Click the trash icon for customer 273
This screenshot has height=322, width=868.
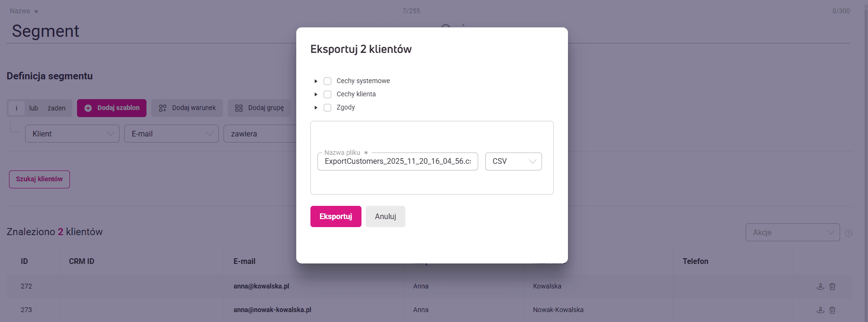pyautogui.click(x=833, y=310)
